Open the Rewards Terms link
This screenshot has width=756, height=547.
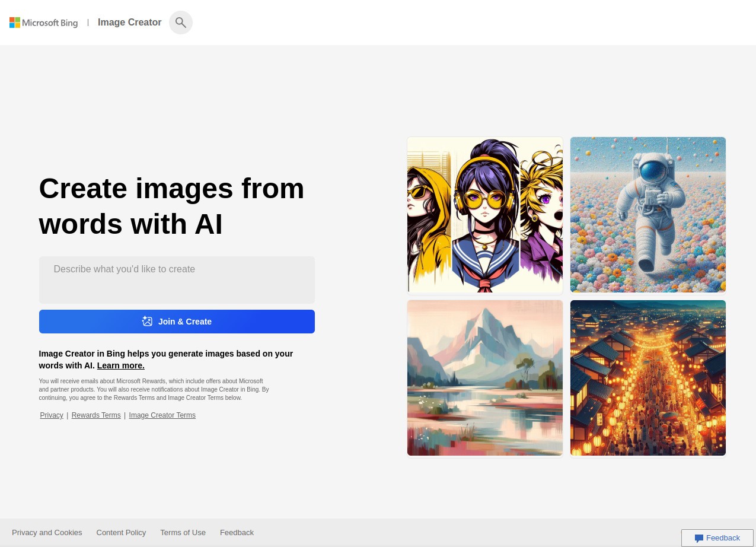point(95,415)
